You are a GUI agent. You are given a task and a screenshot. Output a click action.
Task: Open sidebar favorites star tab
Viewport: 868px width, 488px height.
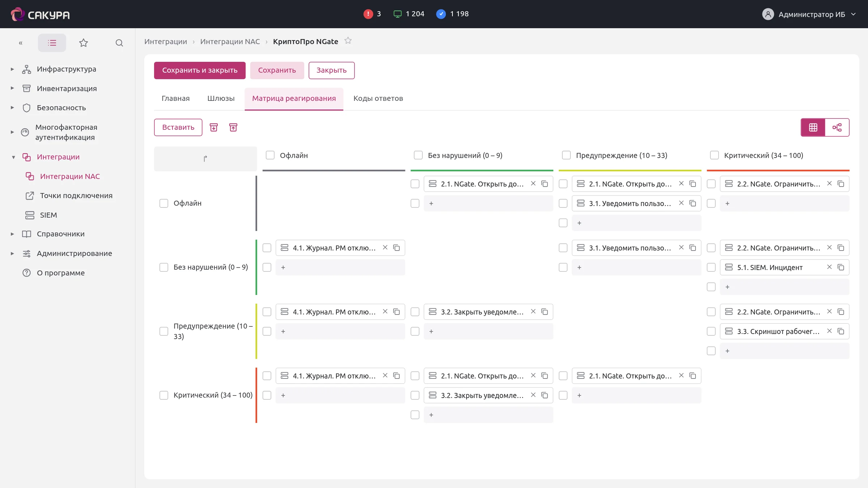click(x=84, y=43)
